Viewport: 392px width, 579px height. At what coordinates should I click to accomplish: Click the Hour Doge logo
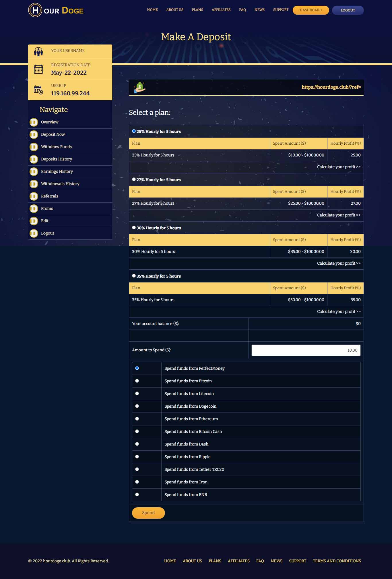[56, 10]
